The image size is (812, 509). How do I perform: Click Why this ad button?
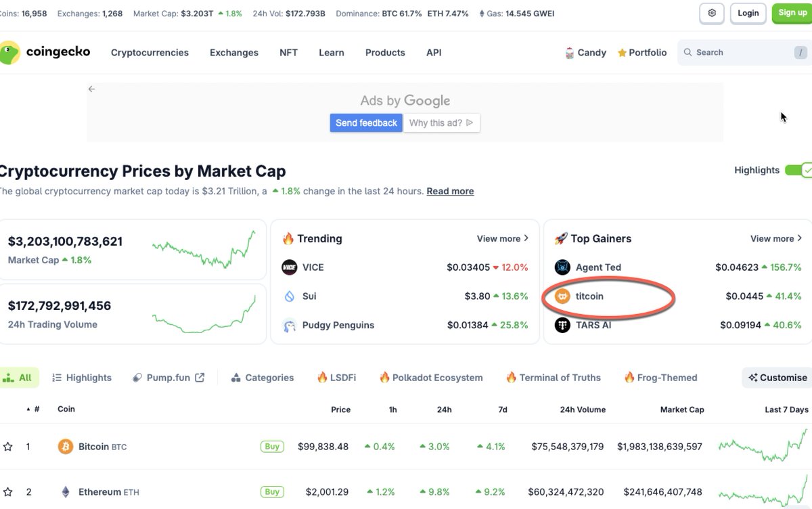[442, 123]
